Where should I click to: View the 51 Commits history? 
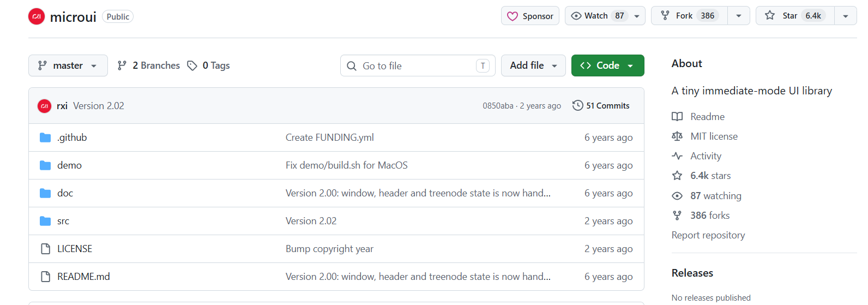(601, 106)
